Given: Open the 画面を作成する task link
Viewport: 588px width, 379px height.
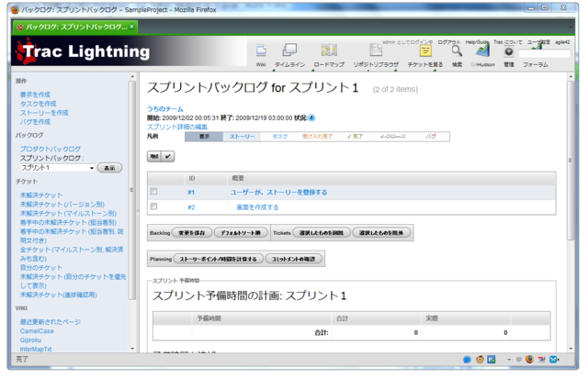Looking at the screenshot, I should tap(257, 207).
